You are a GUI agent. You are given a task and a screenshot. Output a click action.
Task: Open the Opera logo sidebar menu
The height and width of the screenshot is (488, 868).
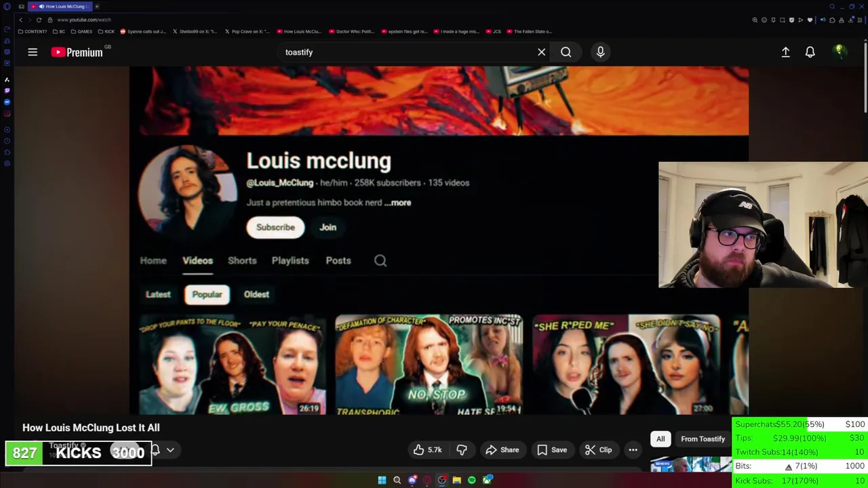7,6
